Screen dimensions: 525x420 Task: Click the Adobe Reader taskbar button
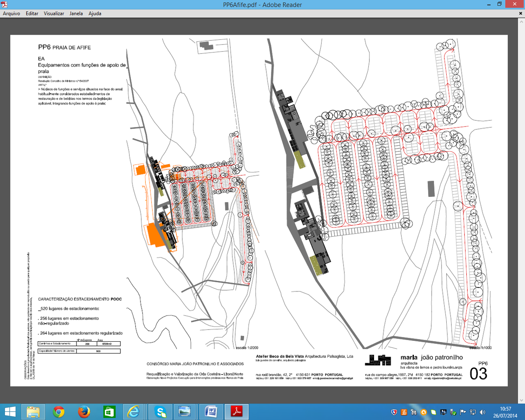pos(237,412)
